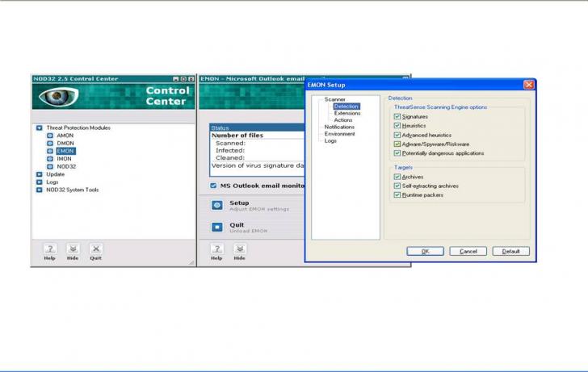The image size is (588, 372).
Task: Toggle Advanced heuristics checkbox
Action: pyautogui.click(x=397, y=135)
